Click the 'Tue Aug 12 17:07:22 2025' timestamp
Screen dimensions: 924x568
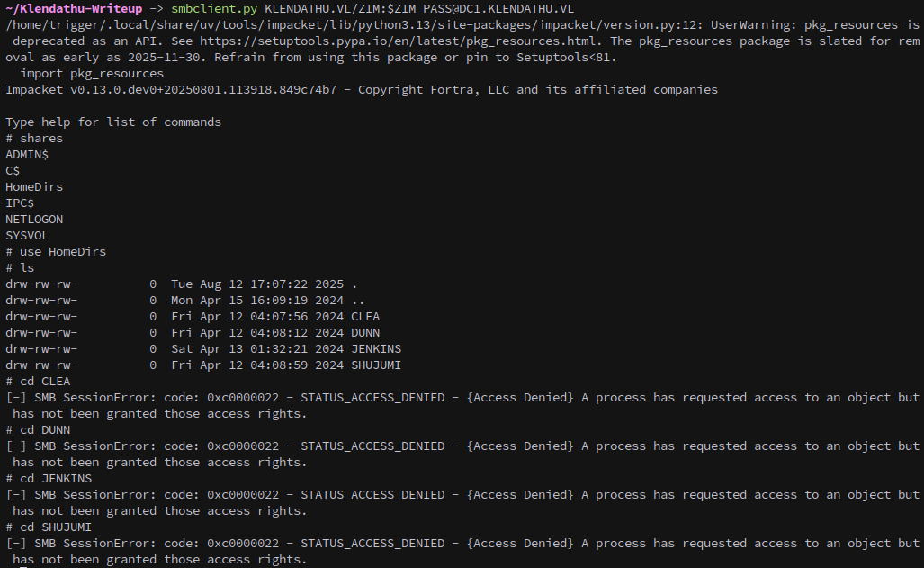pyautogui.click(x=257, y=284)
